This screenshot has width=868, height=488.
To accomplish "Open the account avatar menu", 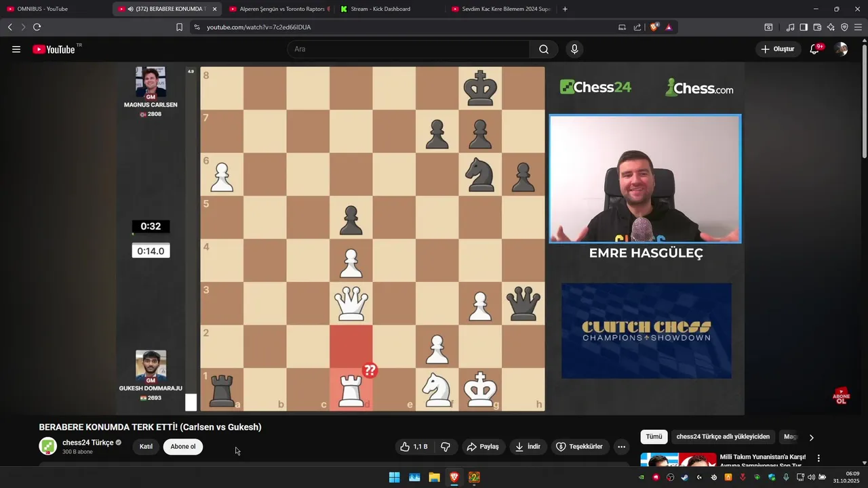I will tap(841, 49).
